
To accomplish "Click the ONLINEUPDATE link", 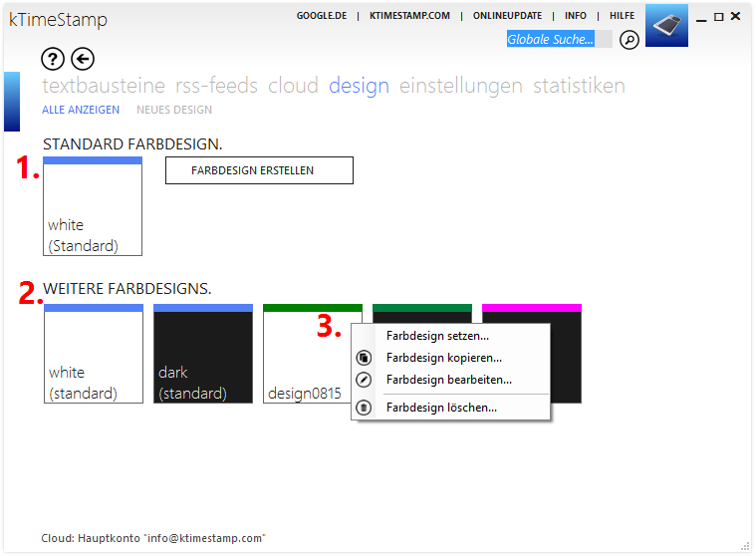I will tap(507, 16).
